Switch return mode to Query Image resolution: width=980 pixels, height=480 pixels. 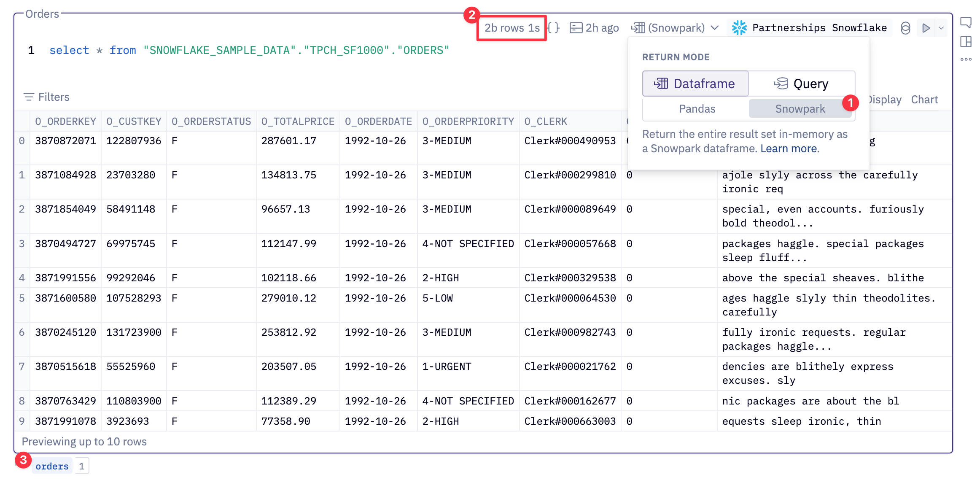(x=802, y=84)
